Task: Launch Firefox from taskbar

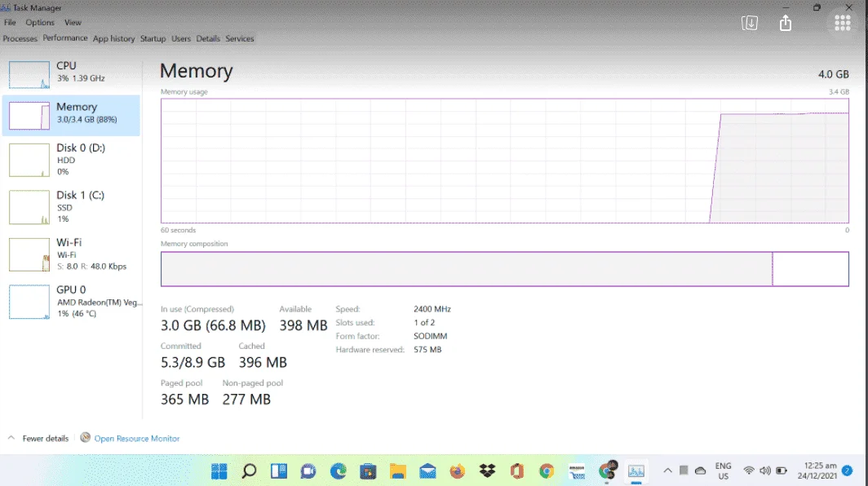Action: (x=457, y=471)
